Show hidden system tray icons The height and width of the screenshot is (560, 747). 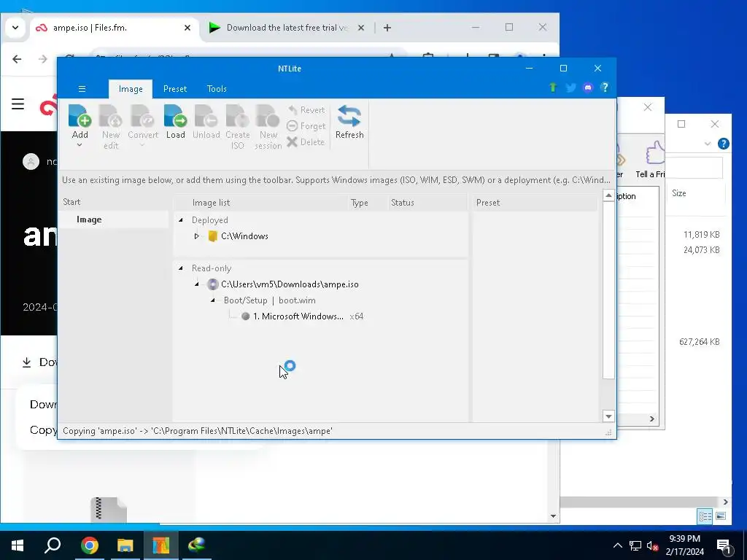[617, 545]
